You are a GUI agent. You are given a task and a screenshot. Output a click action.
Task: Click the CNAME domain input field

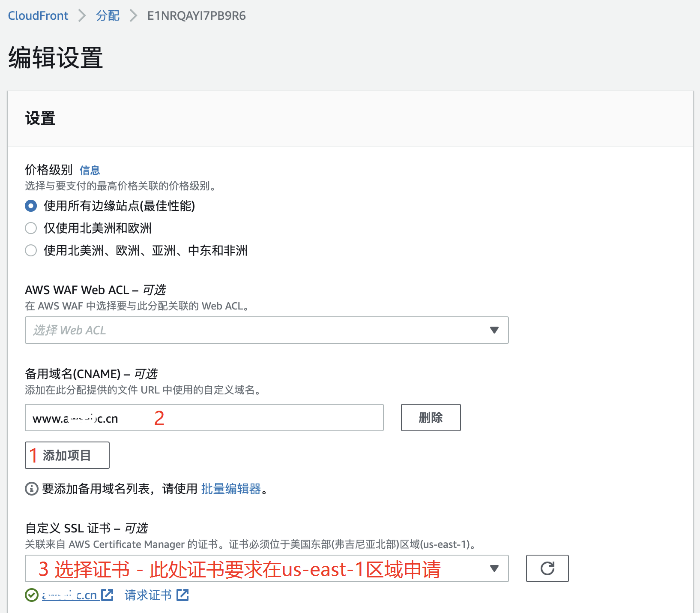coord(203,417)
